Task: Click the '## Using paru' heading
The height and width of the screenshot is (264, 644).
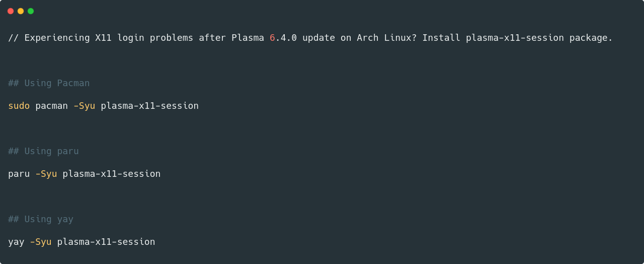Action: point(43,151)
